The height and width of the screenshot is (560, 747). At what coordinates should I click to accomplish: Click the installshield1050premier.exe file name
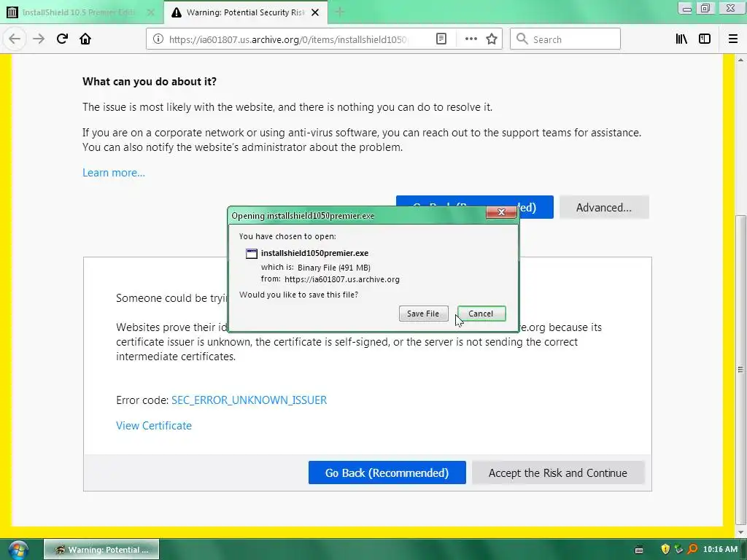(314, 253)
